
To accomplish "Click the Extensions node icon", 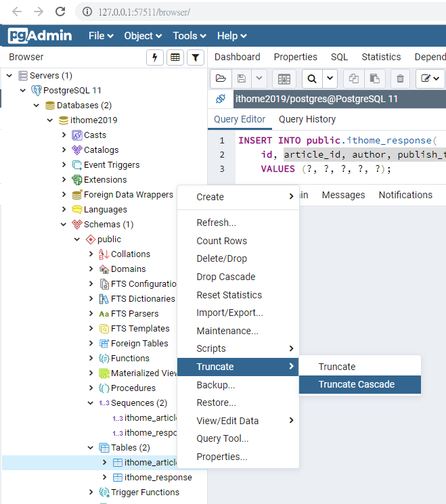I will [77, 180].
